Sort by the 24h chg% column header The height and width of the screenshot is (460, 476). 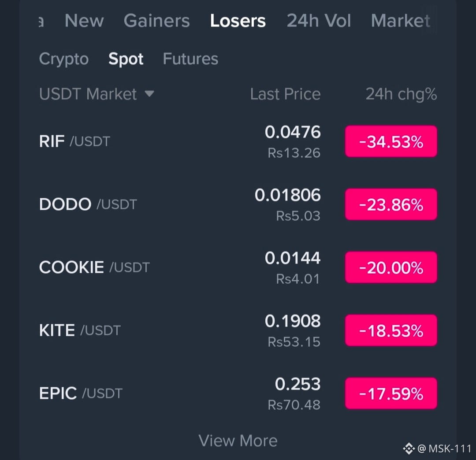(x=401, y=94)
